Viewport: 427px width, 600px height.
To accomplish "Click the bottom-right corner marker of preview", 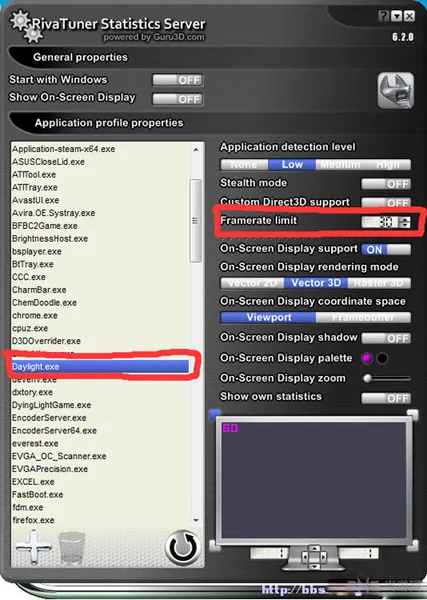I will point(412,546).
